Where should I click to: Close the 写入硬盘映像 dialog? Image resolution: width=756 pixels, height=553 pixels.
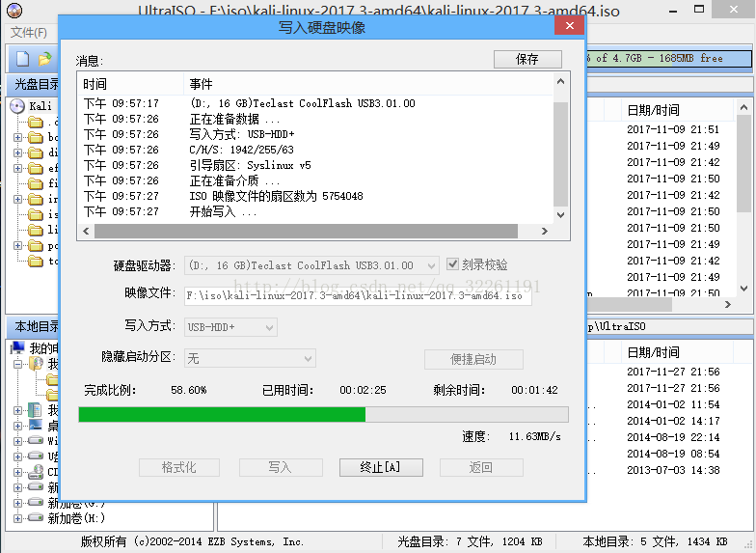pos(569,25)
